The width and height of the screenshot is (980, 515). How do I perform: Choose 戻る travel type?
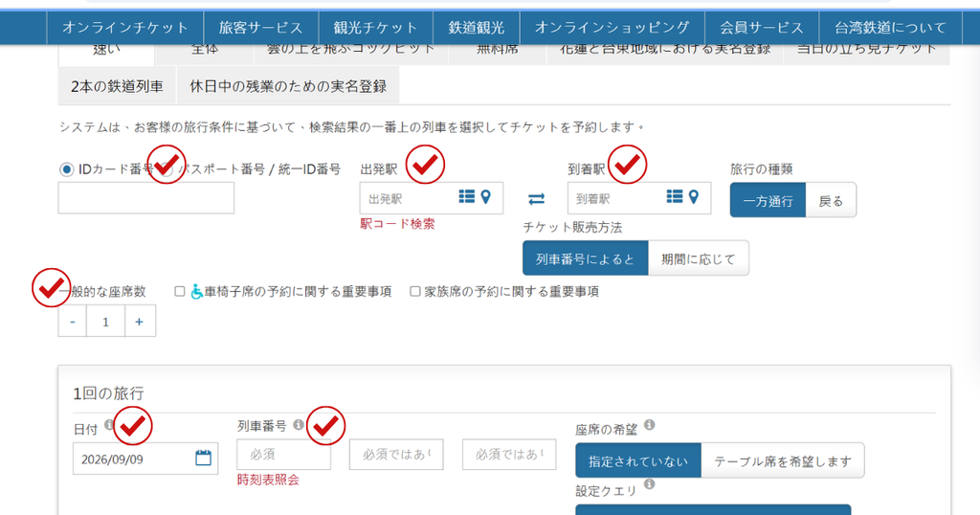click(831, 201)
